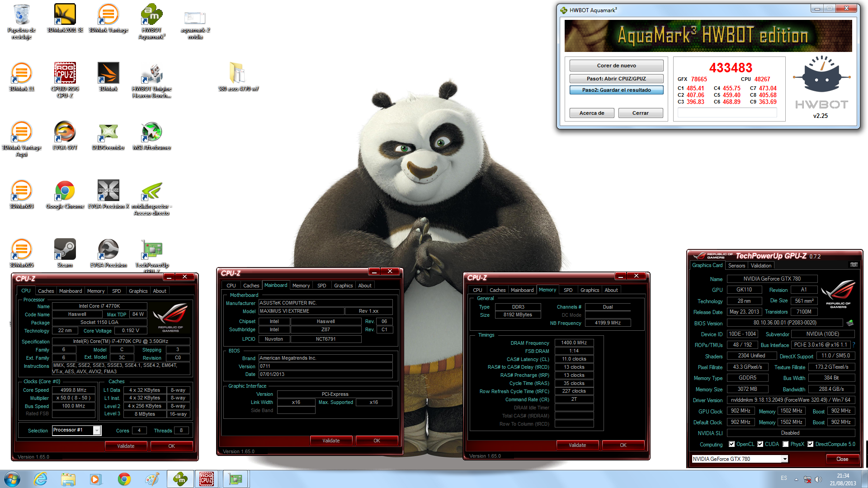The image size is (868, 488).
Task: Click the GPU-Z screenshot camera icon
Action: click(854, 265)
